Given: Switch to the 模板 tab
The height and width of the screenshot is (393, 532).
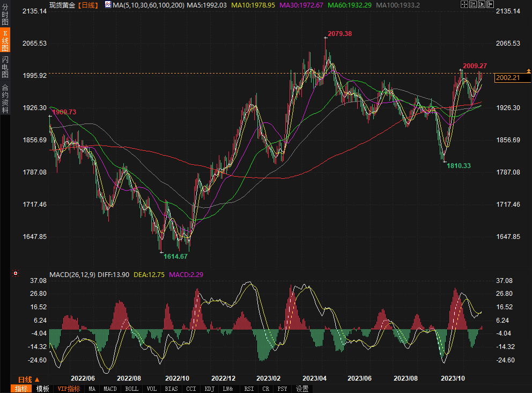Looking at the screenshot, I should [x=43, y=389].
